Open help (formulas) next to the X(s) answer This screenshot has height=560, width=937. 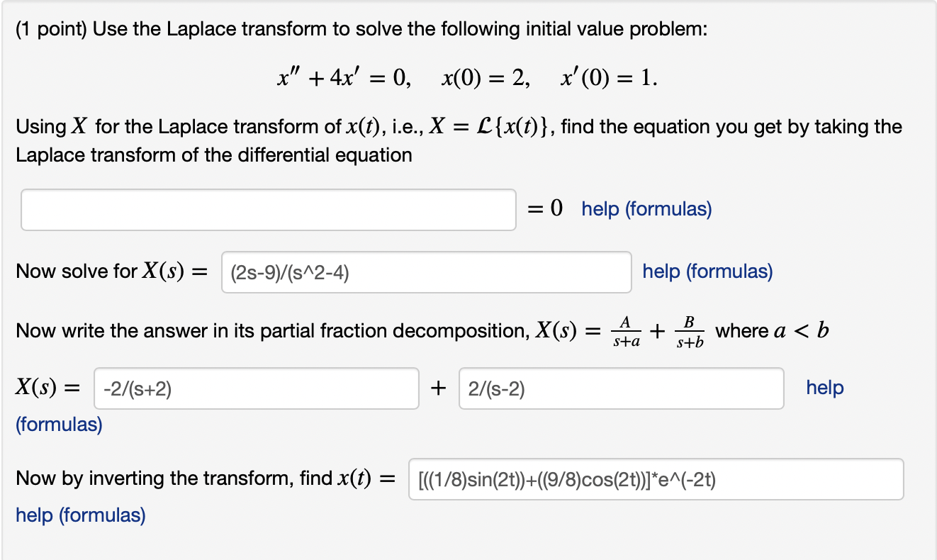tap(706, 271)
